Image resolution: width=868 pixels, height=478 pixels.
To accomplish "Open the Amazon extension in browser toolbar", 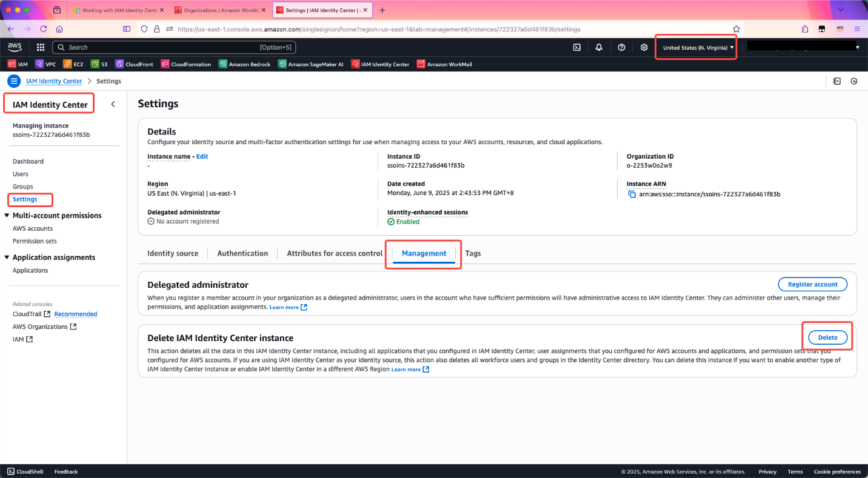I will tap(840, 28).
